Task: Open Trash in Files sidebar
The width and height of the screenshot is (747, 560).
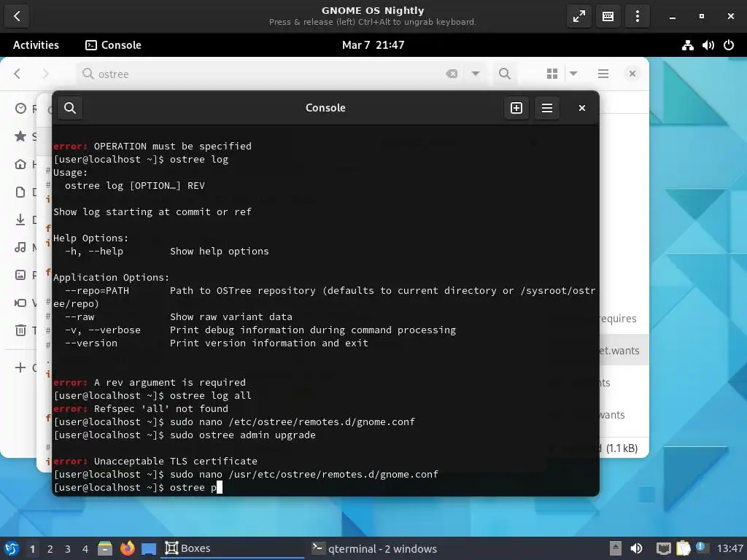Action: [22, 330]
